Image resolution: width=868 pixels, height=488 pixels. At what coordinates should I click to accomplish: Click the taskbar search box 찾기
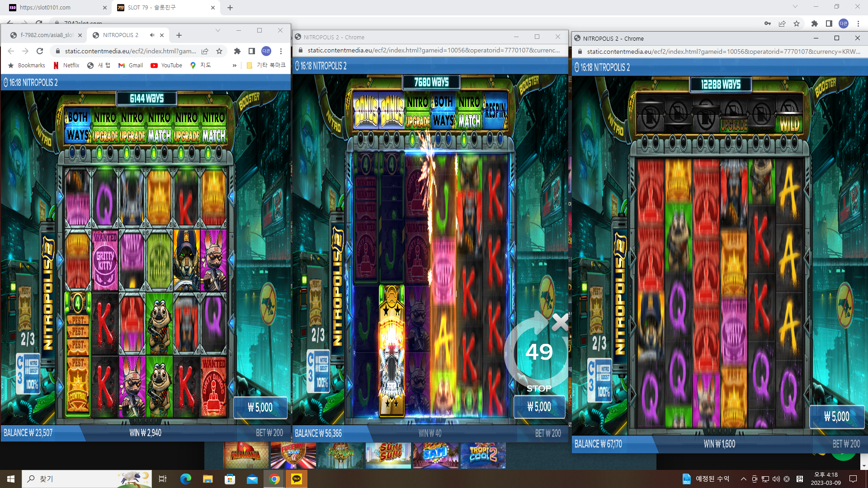pos(87,479)
